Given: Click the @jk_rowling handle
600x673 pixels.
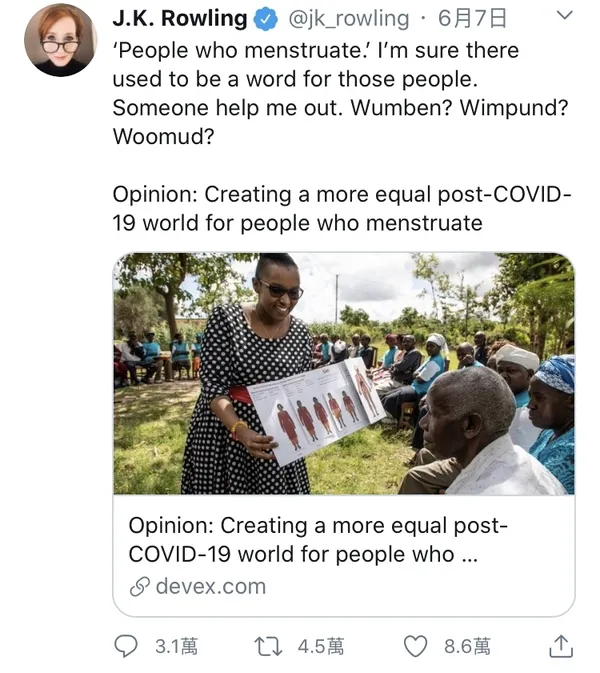Looking at the screenshot, I should pos(349,19).
